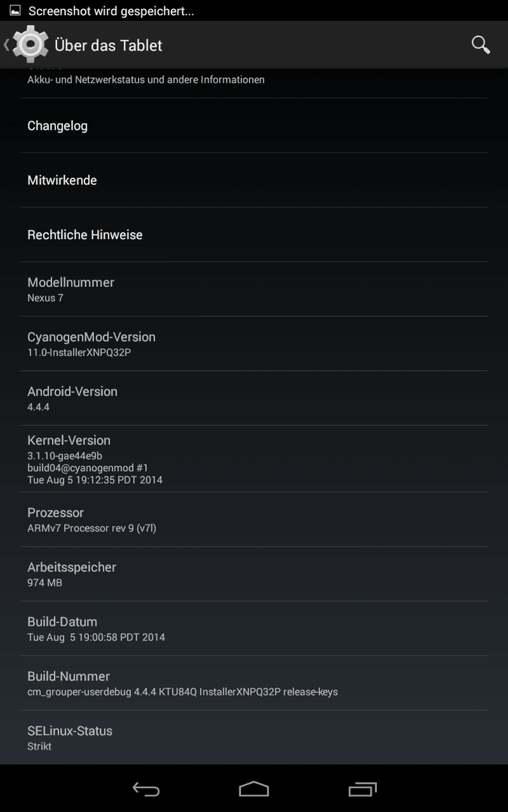
Task: Tap the Arbeitsspeicher 974 MB row
Action: click(x=254, y=574)
